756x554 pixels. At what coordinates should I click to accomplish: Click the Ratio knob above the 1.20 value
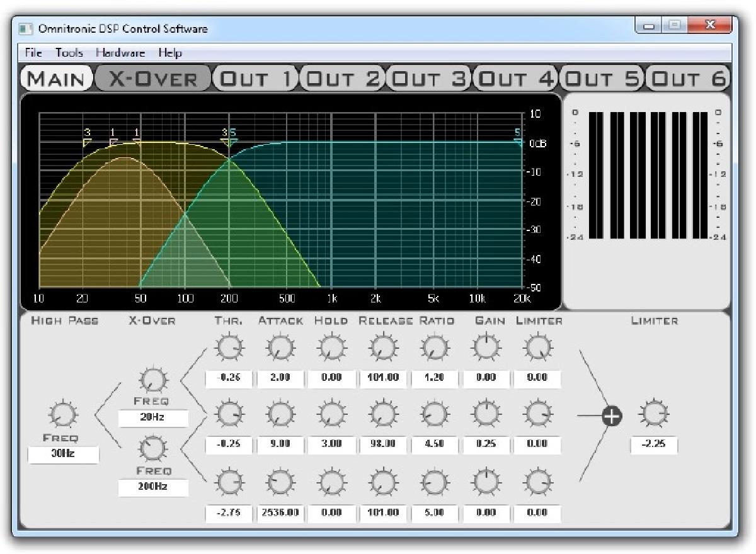pos(434,348)
